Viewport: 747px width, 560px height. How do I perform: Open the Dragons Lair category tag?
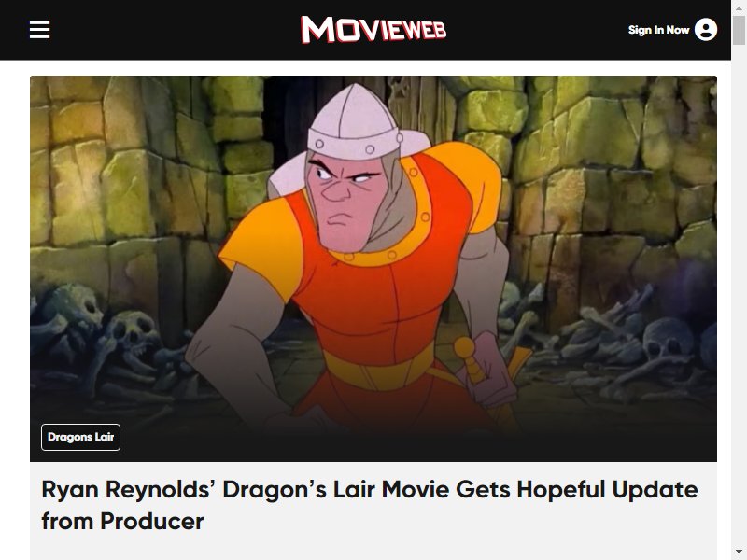[80, 437]
